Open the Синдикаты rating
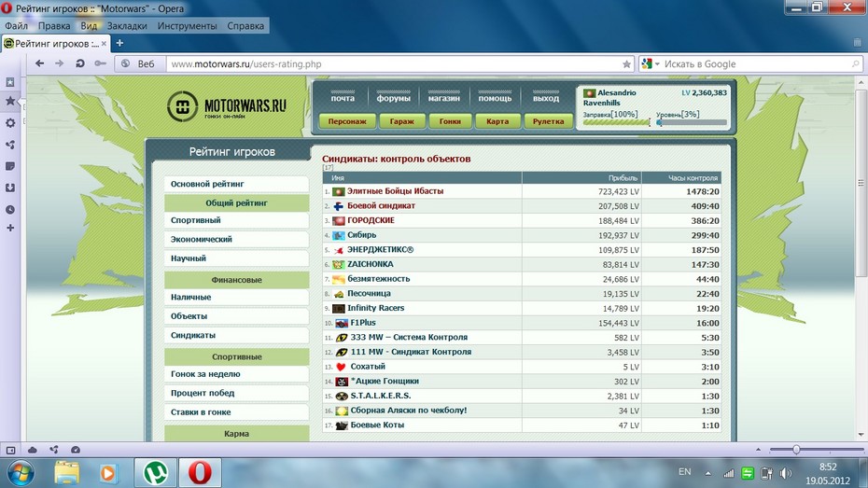Viewport: 868px width, 488px height. click(x=236, y=335)
